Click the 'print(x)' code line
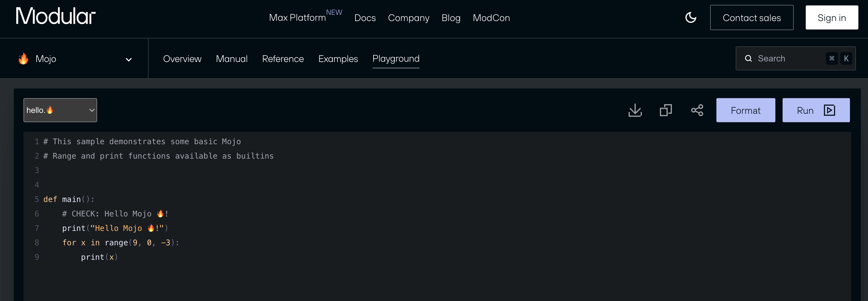 coord(100,257)
